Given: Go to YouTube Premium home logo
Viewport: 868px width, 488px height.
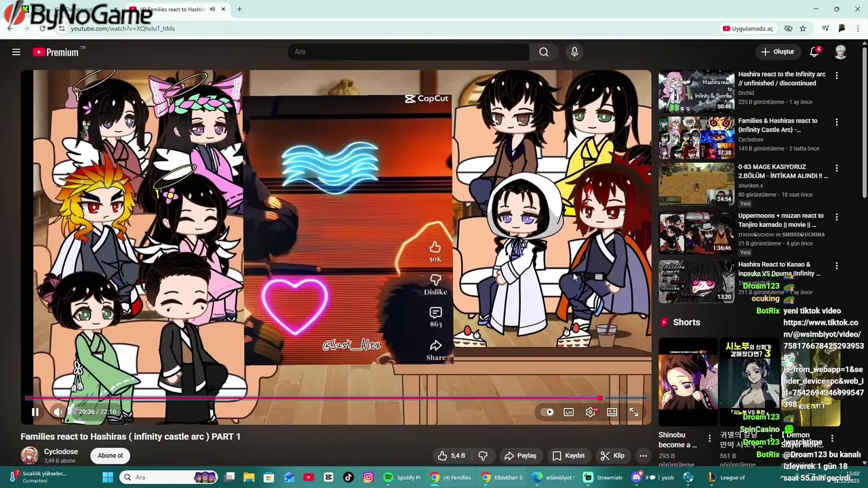Looking at the screenshot, I should (56, 52).
